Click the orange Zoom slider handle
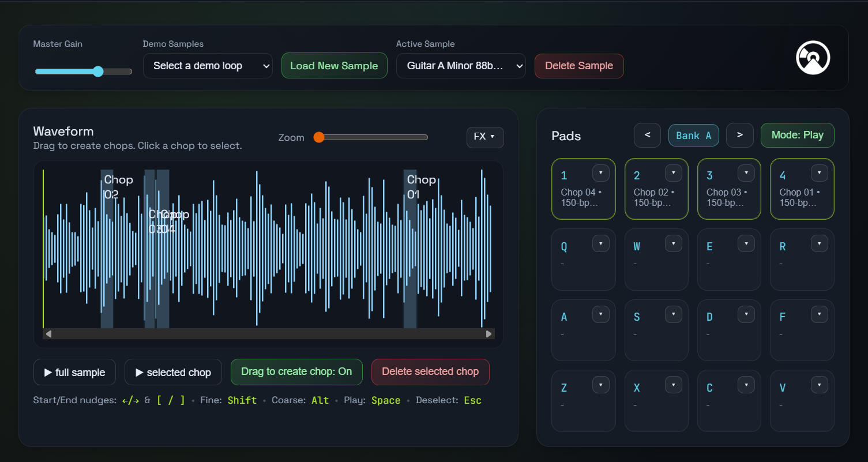 (x=319, y=137)
